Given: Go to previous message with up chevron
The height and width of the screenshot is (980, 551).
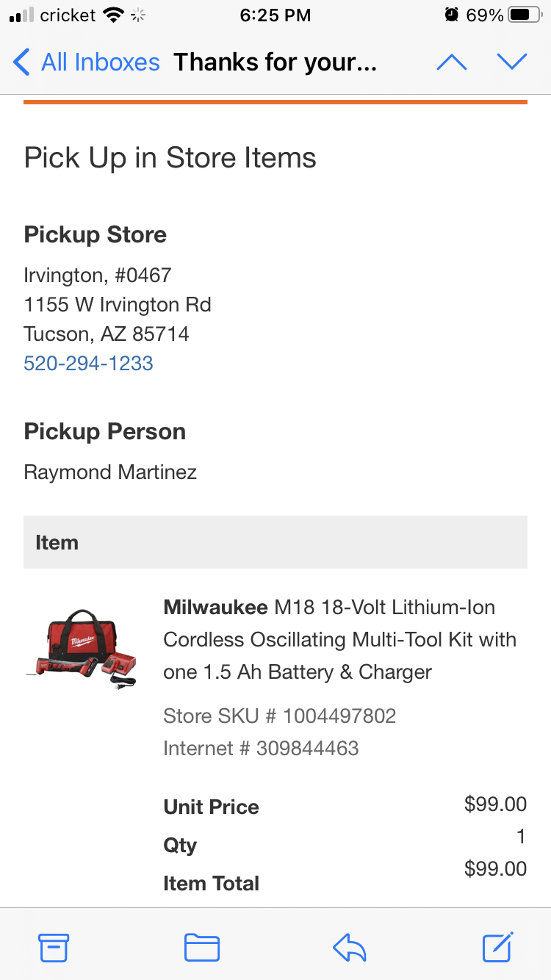Looking at the screenshot, I should coord(451,62).
